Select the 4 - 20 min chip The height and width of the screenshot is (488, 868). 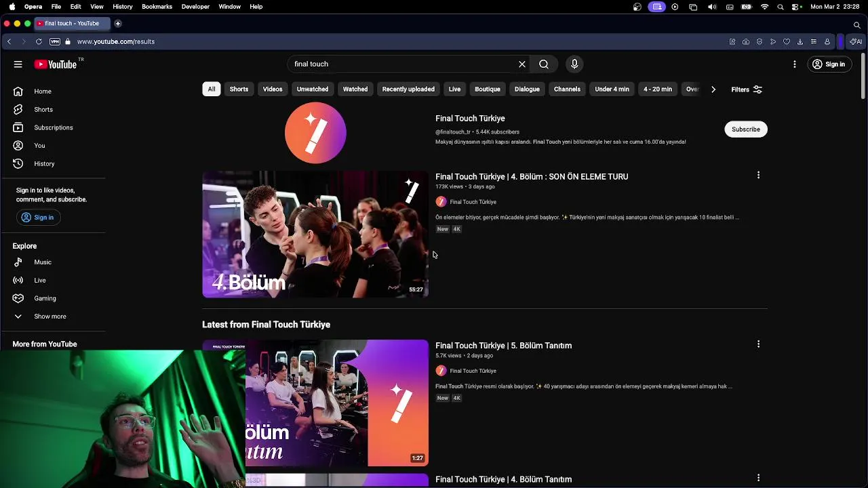658,89
